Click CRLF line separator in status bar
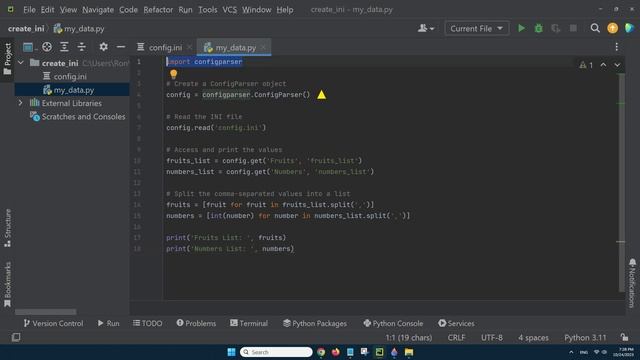Screen dimensions: 640x360 coord(456,338)
